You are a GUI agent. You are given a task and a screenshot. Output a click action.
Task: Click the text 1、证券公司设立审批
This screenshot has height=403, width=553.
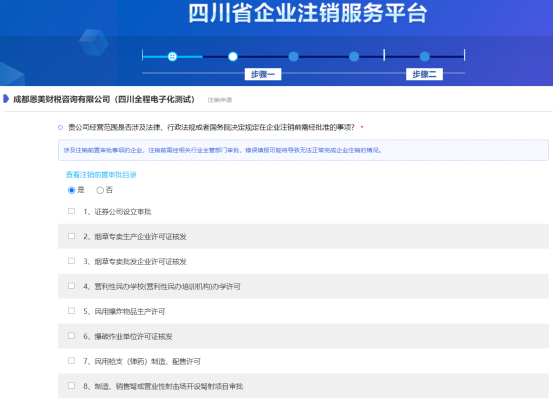[117, 212]
